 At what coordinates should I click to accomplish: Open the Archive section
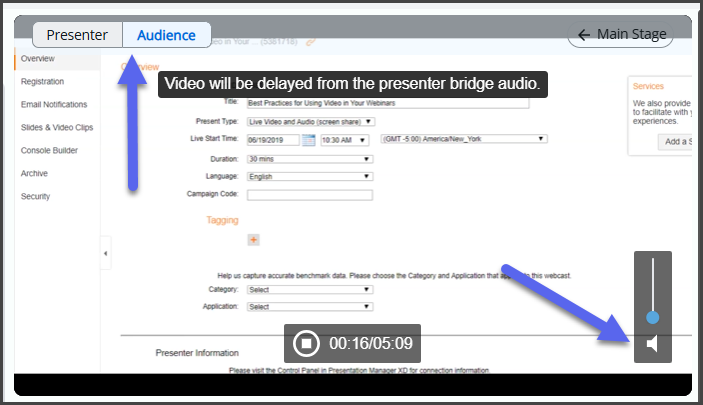(x=34, y=173)
